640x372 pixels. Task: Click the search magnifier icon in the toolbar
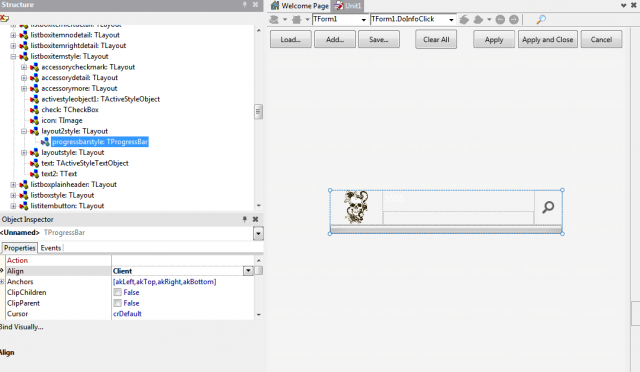pos(541,19)
